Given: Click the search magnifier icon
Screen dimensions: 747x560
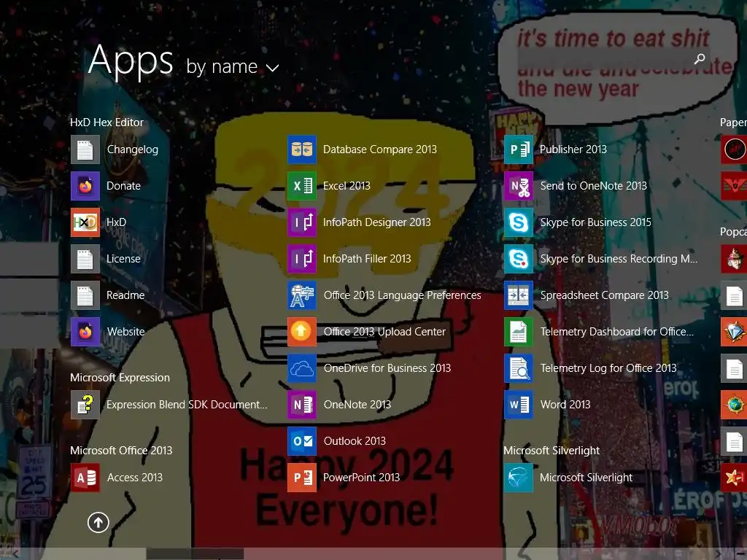Looking at the screenshot, I should (x=700, y=59).
